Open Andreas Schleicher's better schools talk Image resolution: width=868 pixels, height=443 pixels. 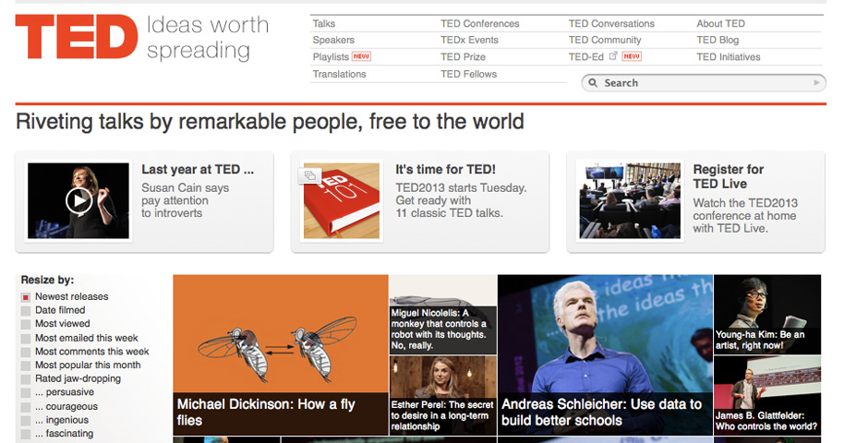[605, 354]
